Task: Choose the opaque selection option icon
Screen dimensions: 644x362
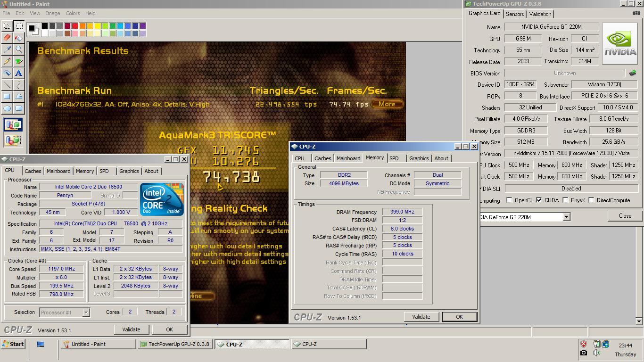Action: coord(13,125)
